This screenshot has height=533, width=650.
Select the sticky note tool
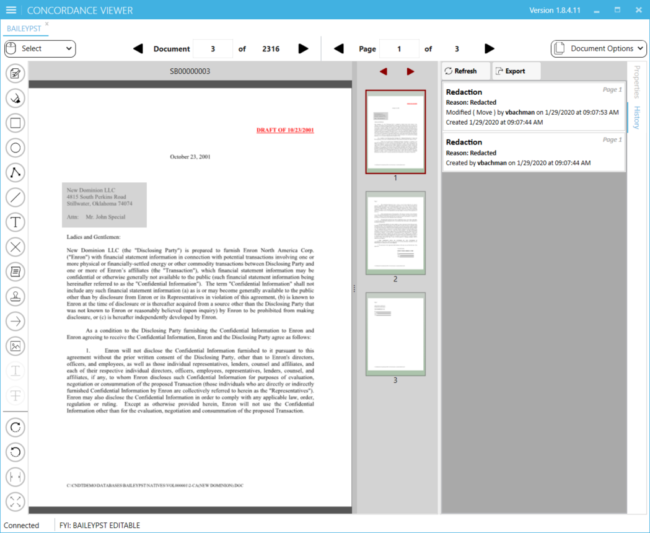(x=15, y=272)
